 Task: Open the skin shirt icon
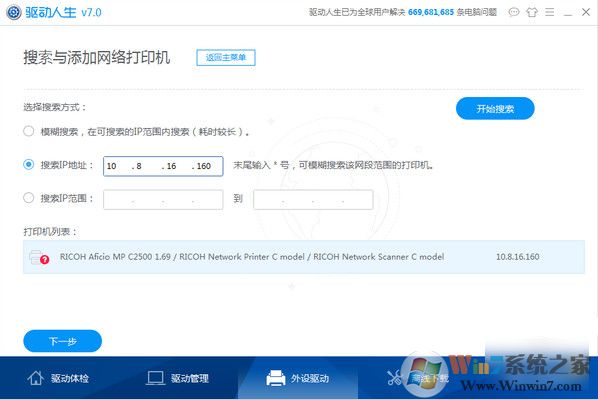point(532,12)
